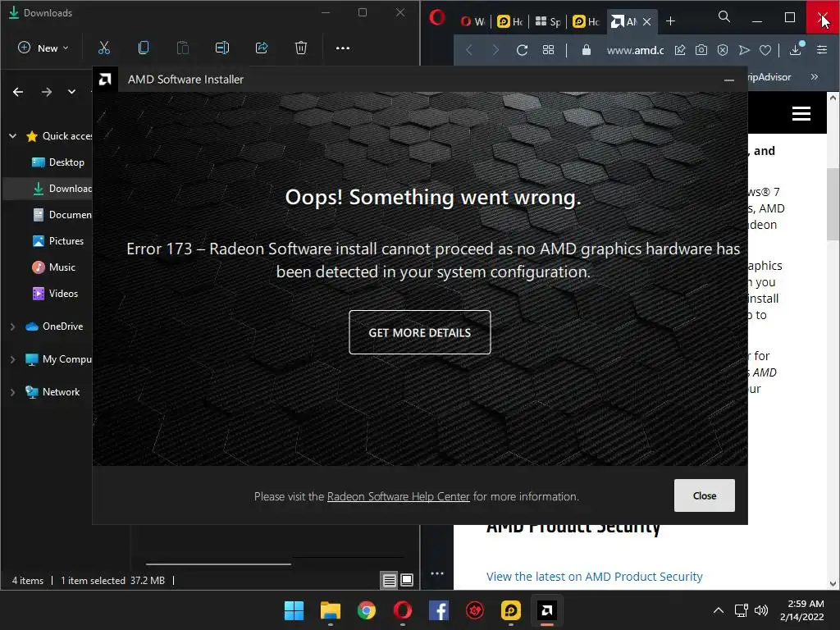Open Opera Speed Dial start page icon
840x630 pixels.
tap(548, 50)
